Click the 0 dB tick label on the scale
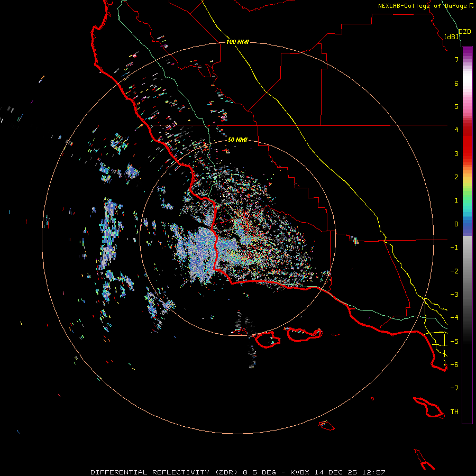This screenshot has width=476, height=476. click(456, 224)
